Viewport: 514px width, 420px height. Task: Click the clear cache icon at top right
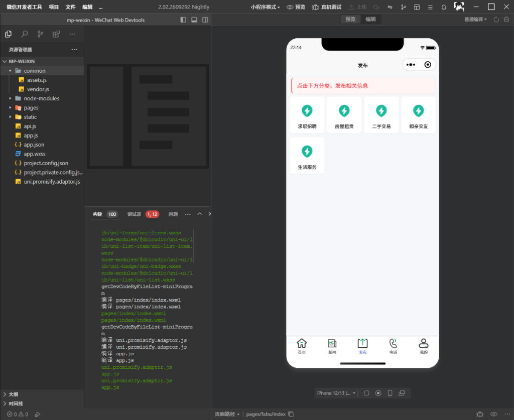[x=506, y=20]
